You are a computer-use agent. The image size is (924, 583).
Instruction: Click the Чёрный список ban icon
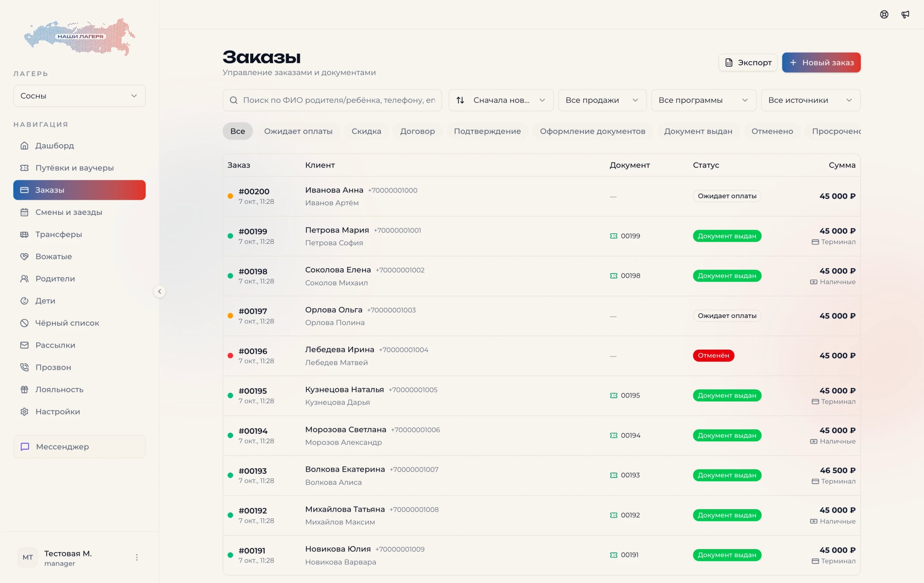24,323
